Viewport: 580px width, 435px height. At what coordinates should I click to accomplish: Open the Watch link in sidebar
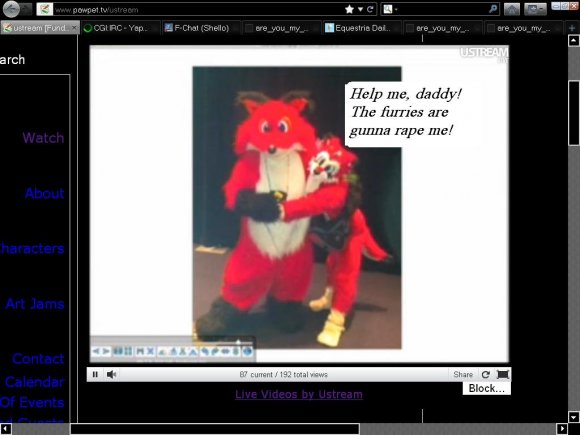43,138
